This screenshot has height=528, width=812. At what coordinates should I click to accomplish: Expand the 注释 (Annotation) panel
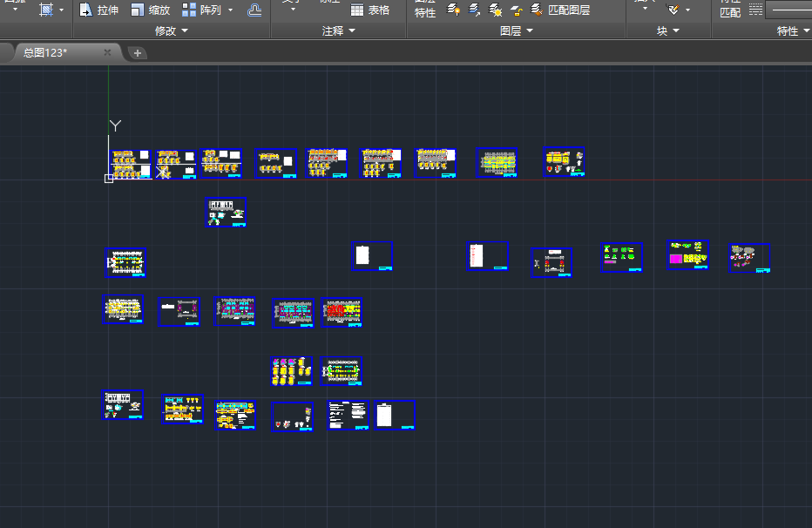pos(339,31)
